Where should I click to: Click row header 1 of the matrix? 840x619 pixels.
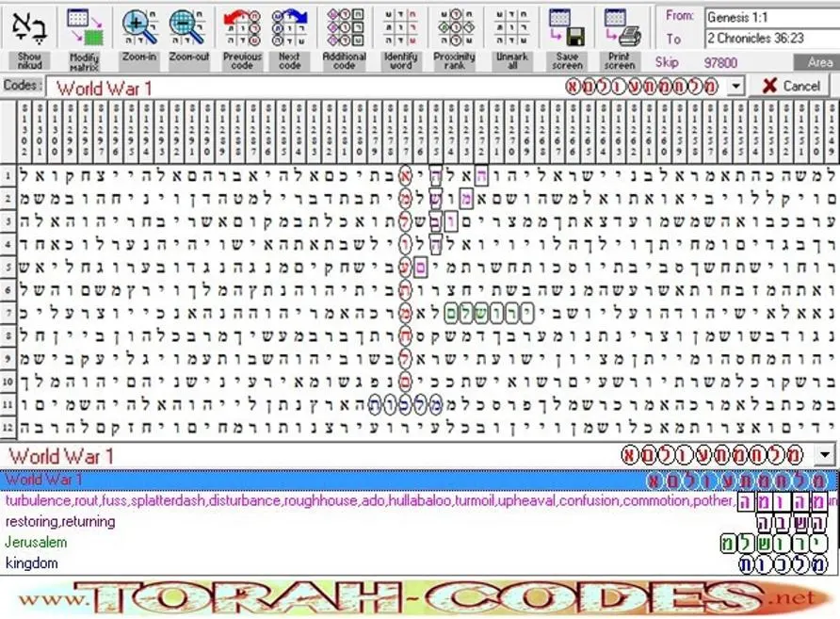[8, 175]
